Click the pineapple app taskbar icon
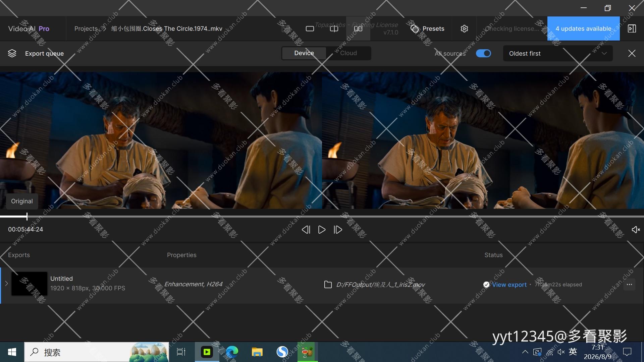The height and width of the screenshot is (362, 644). tap(307, 352)
